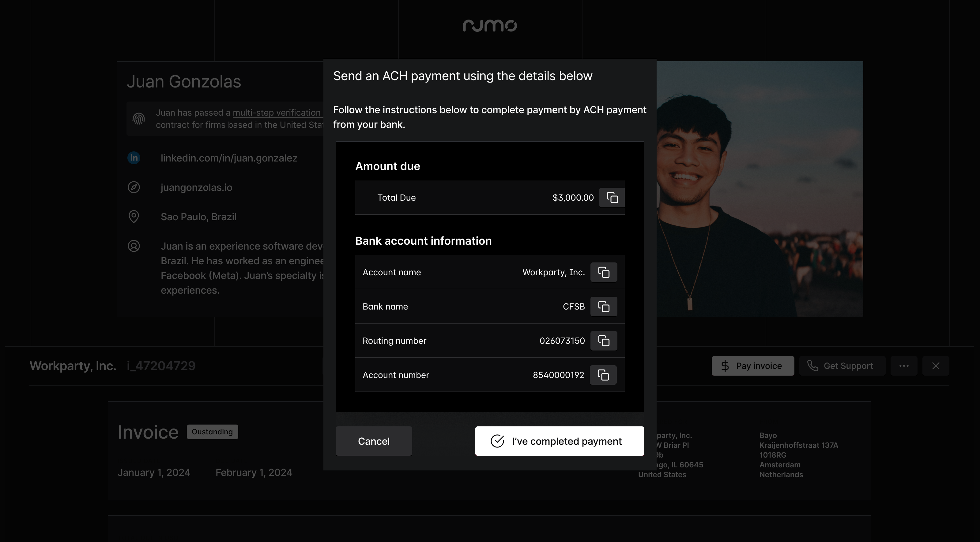
Task: Click the fingerprint verification icon
Action: pyautogui.click(x=138, y=119)
